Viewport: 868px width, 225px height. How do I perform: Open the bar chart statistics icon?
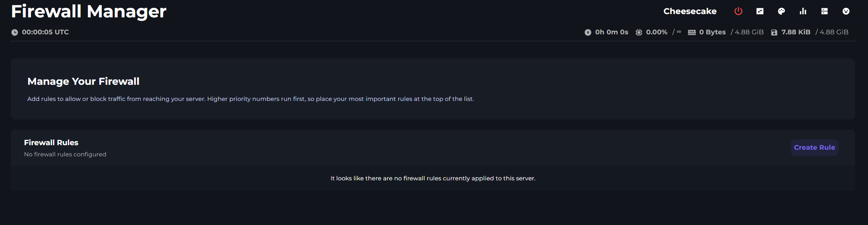point(803,11)
